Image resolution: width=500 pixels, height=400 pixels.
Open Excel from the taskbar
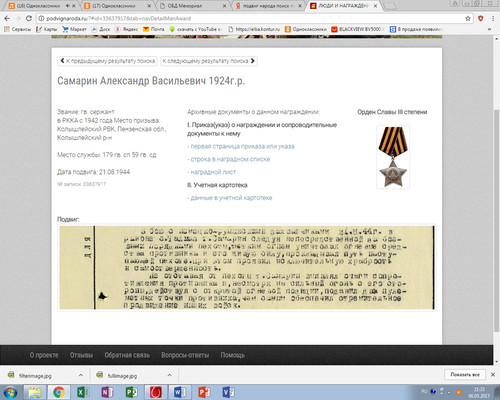(x=82, y=392)
